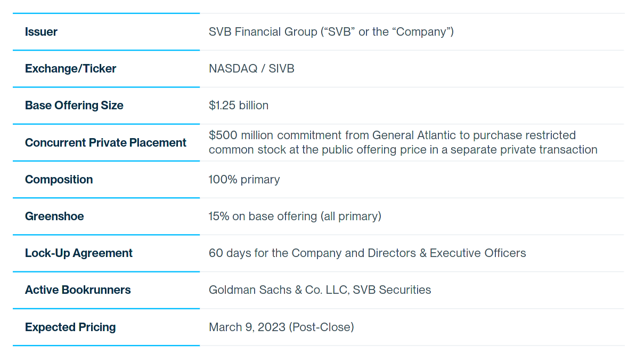The image size is (644, 353).
Task: Click the Composition row label
Action: pos(59,180)
